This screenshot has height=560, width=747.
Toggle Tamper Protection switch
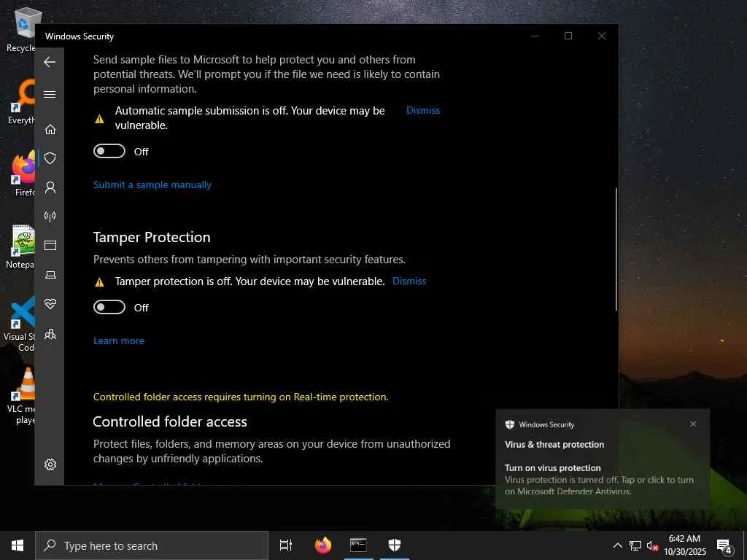click(109, 307)
